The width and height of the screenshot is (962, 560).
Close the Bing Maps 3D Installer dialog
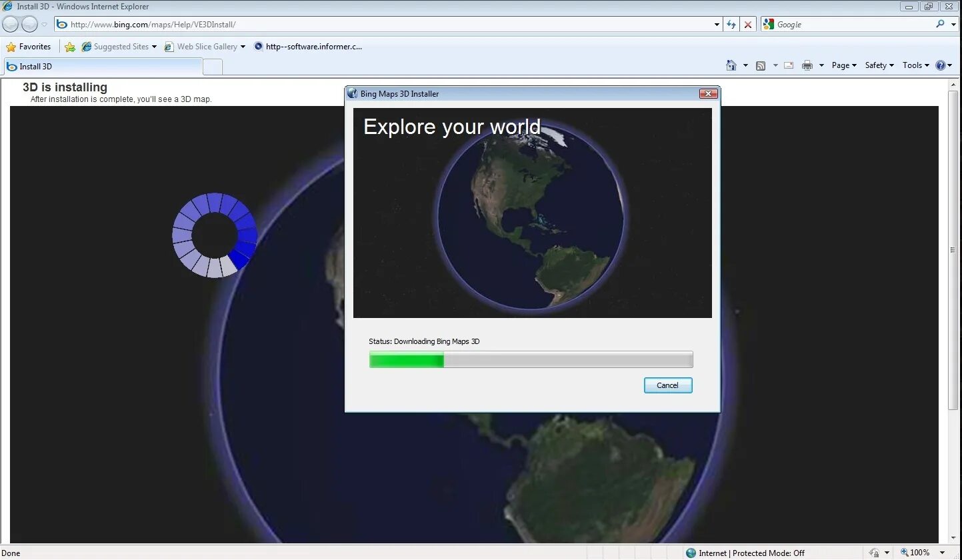[x=708, y=94]
